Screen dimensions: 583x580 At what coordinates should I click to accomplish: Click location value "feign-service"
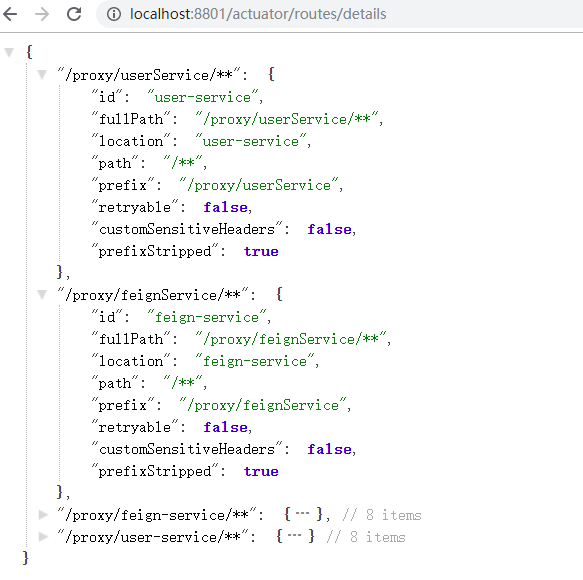pyautogui.click(x=255, y=361)
